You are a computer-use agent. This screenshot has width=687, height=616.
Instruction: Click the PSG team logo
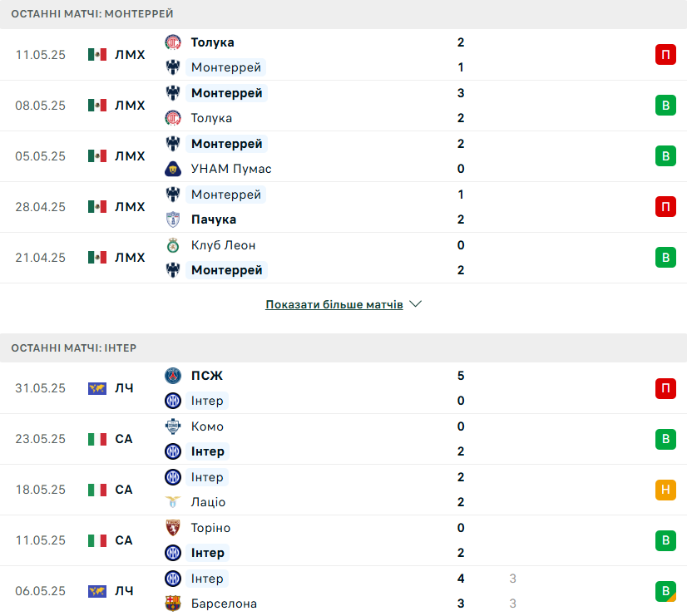coord(173,376)
